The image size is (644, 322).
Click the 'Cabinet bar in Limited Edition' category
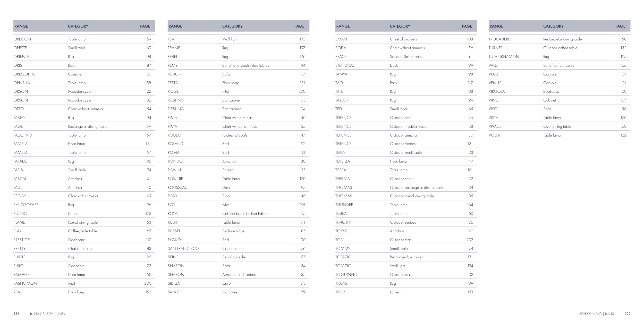coord(245,214)
